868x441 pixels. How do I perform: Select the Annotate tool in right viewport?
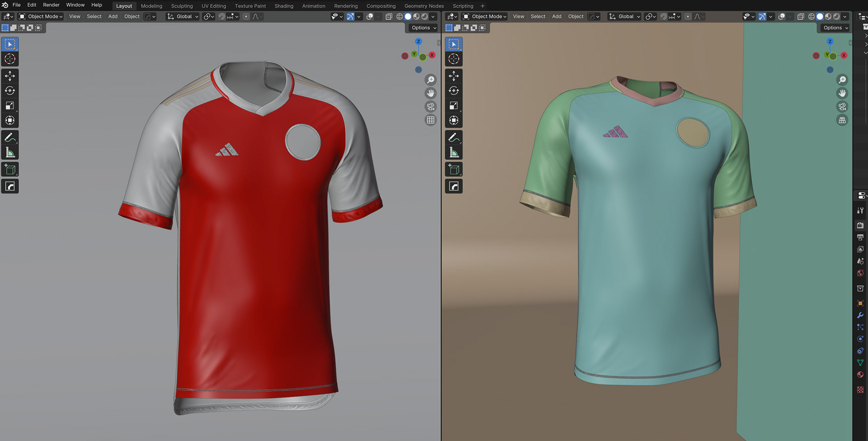(x=454, y=138)
